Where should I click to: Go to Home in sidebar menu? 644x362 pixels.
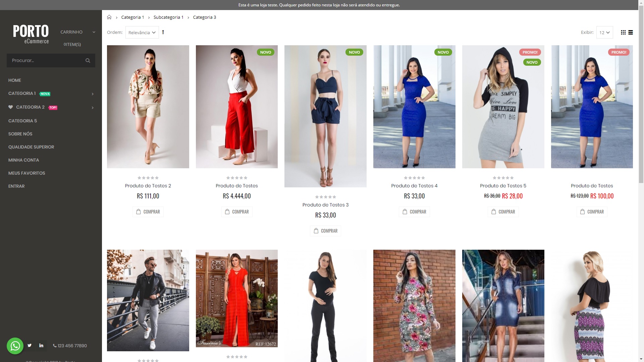(15, 80)
